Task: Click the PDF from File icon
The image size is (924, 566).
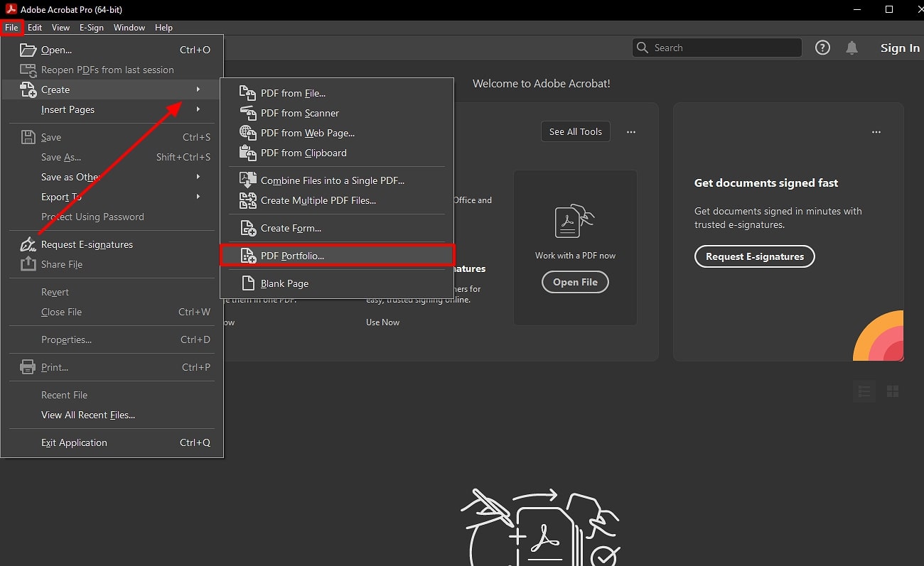Action: coord(247,93)
